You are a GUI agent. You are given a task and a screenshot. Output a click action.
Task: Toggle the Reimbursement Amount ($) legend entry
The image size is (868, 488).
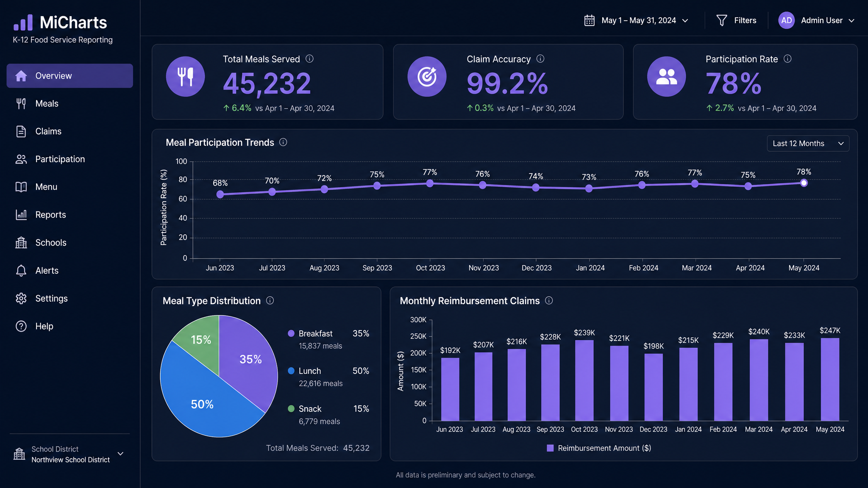pyautogui.click(x=599, y=448)
